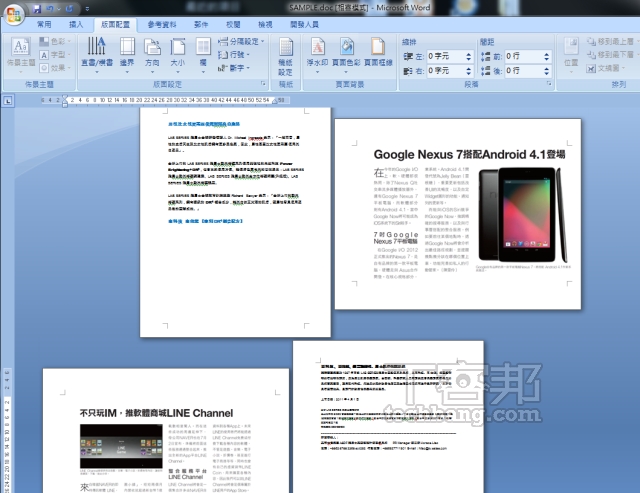This screenshot has height=493, width=640.
Task: Switch to the 常用 ribbon tab
Action: [x=44, y=24]
